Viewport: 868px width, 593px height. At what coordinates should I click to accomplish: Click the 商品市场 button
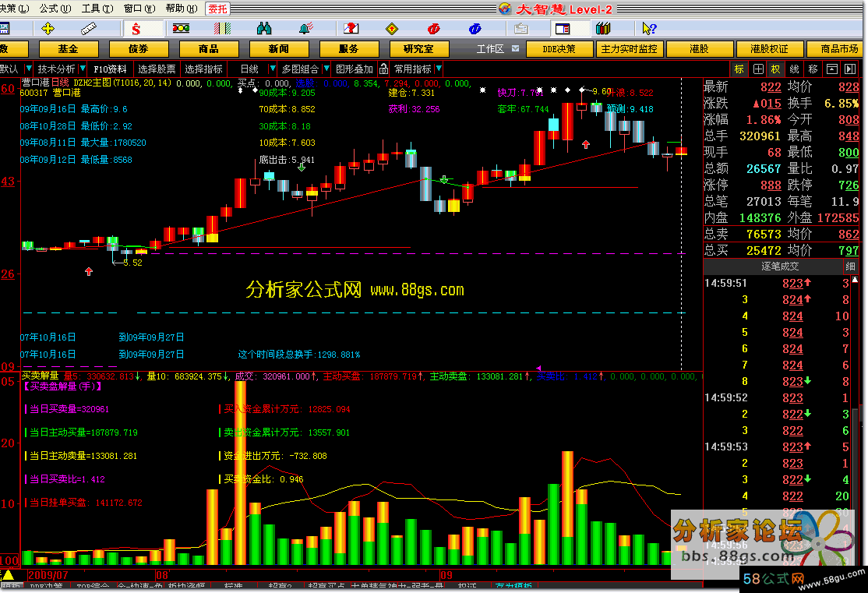click(838, 49)
